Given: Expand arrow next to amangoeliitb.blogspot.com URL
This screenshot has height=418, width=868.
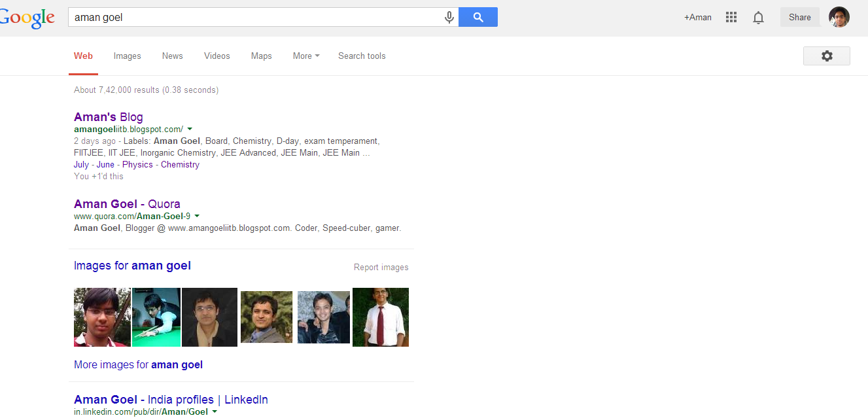Looking at the screenshot, I should [190, 130].
